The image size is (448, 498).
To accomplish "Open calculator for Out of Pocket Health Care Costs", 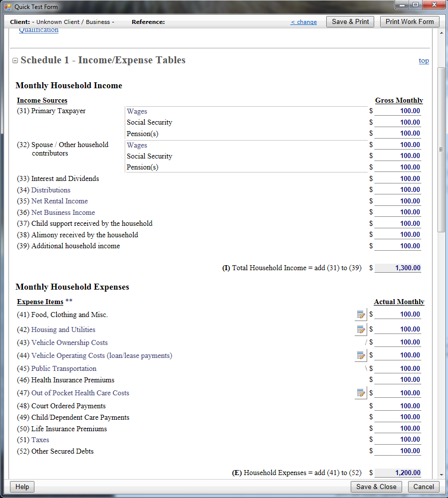I will [361, 393].
